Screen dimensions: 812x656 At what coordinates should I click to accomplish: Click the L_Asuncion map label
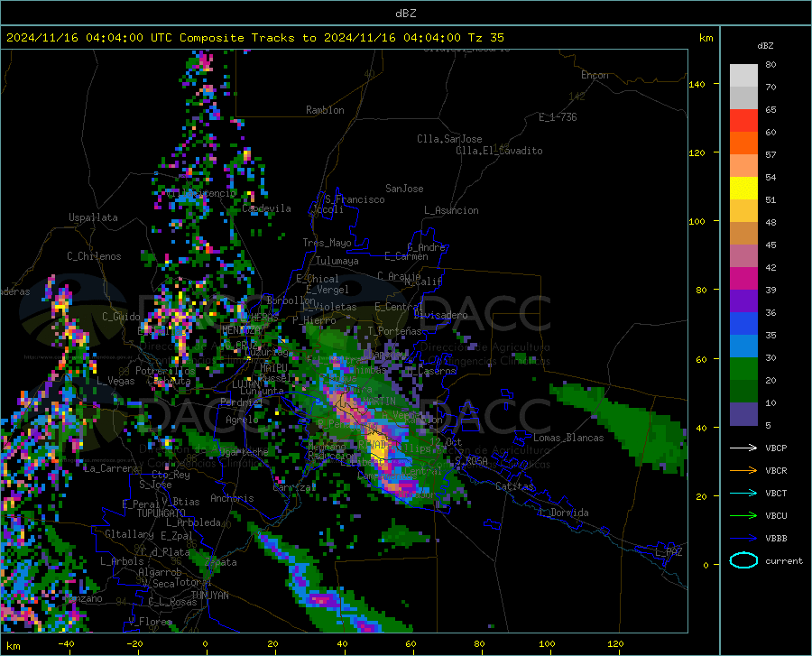[x=451, y=210]
